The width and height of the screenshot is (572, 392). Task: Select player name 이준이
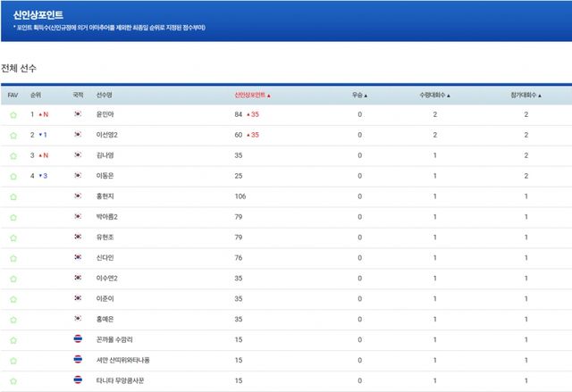pos(105,298)
